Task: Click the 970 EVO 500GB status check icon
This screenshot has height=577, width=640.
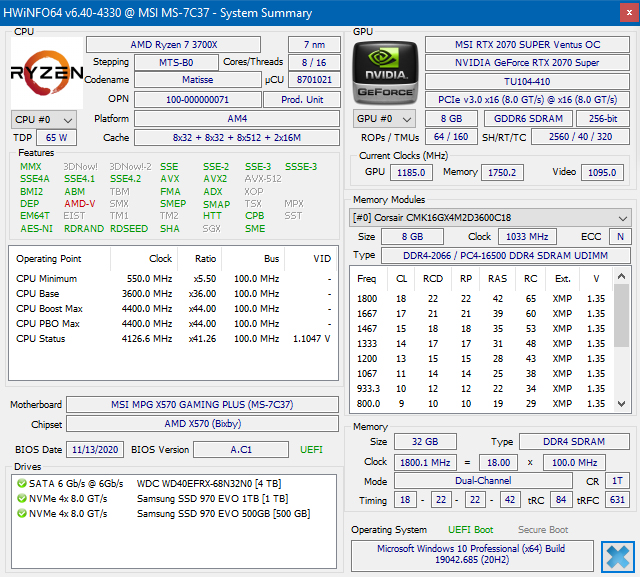Action: [x=22, y=513]
